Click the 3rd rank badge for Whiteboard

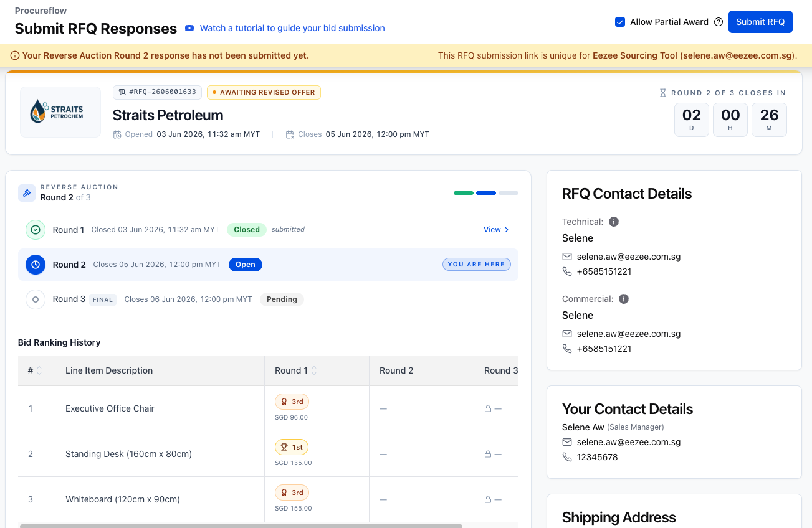(x=292, y=493)
